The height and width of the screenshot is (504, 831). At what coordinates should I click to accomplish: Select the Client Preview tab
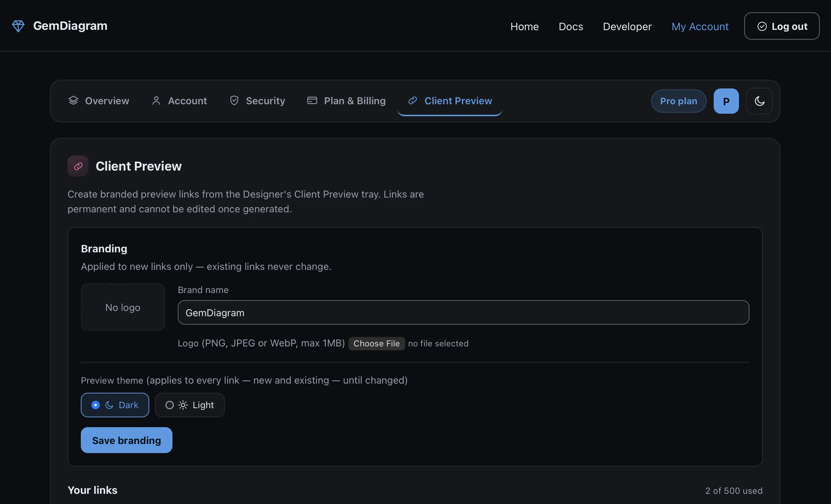pos(450,101)
